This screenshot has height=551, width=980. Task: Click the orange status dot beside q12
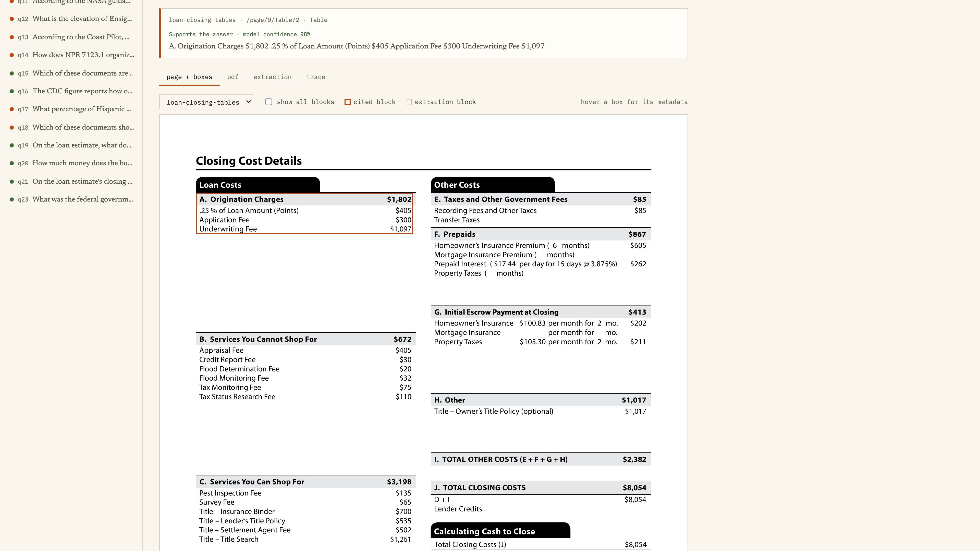click(x=12, y=19)
